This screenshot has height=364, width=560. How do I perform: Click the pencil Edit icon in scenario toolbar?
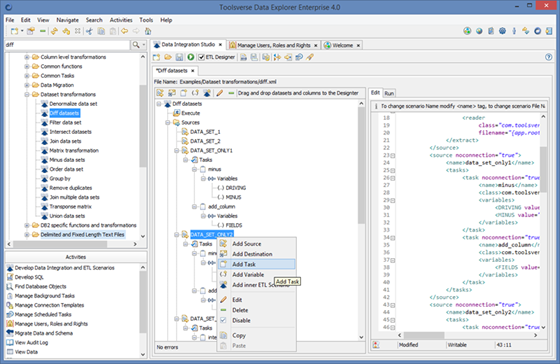[220, 93]
